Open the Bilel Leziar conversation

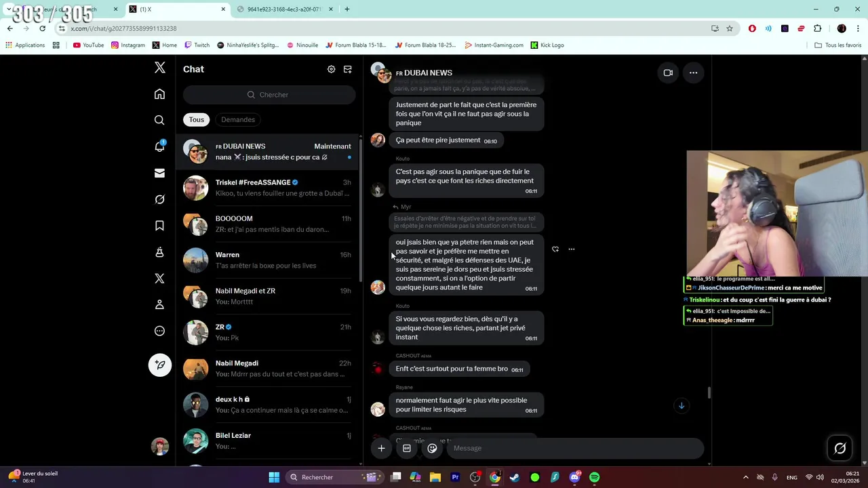(269, 441)
